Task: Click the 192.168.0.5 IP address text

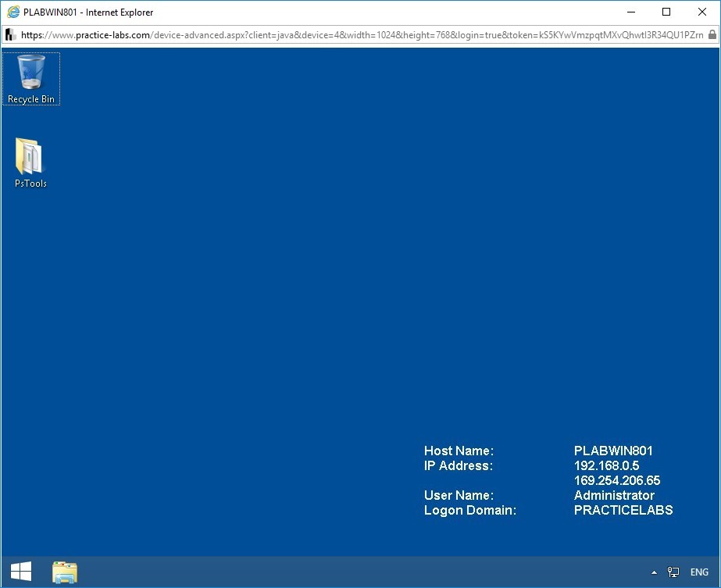Action: pos(606,465)
